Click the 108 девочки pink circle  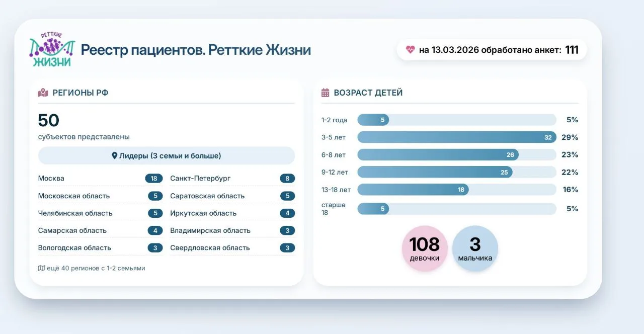(424, 248)
